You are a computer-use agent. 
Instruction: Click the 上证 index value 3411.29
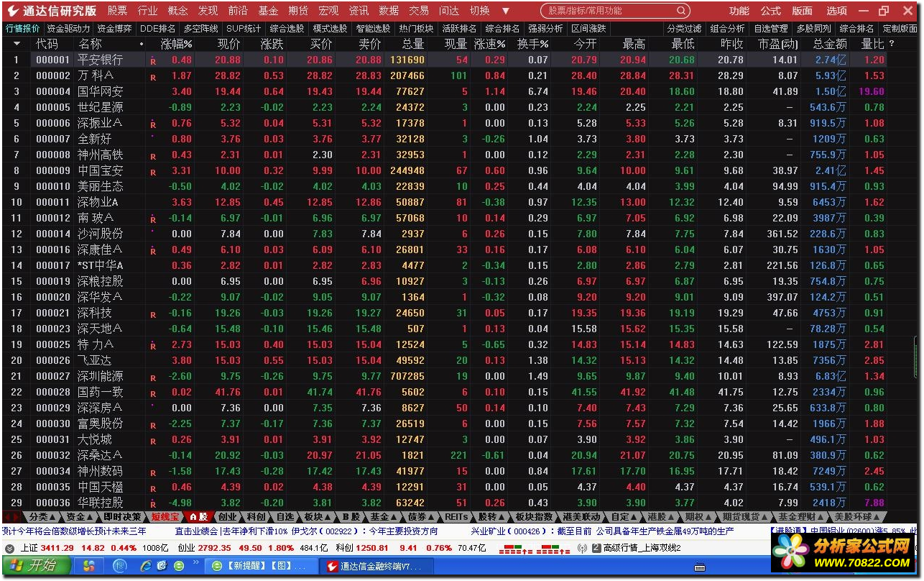coord(57,549)
